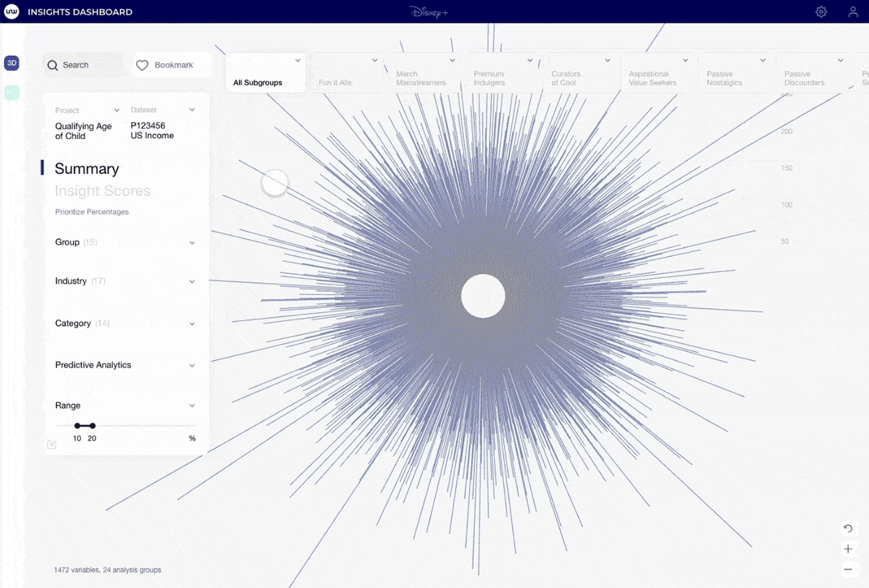
Task: Click the Disney+ logo
Action: click(x=429, y=12)
